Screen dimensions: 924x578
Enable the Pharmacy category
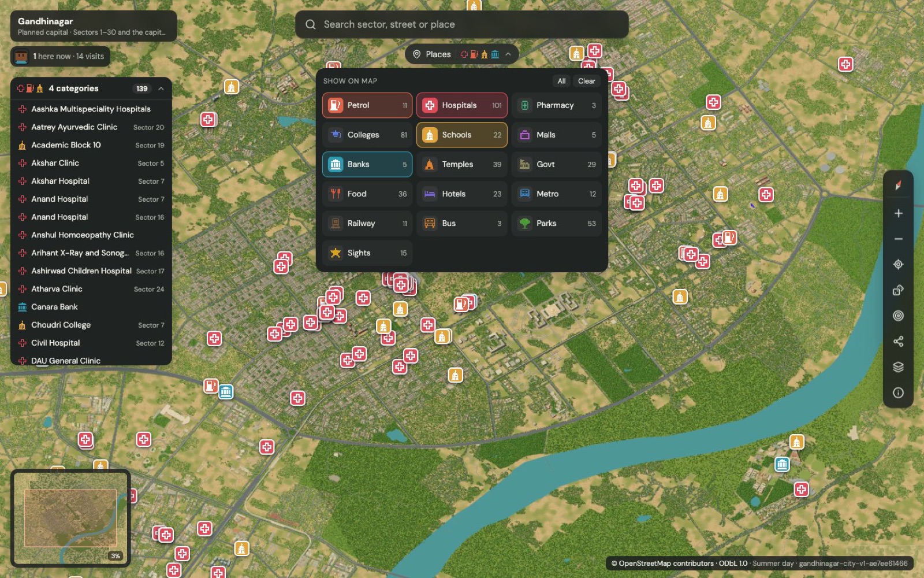[x=557, y=105]
